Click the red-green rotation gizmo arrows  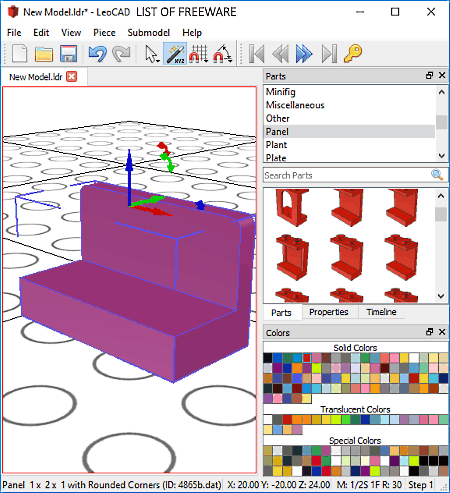[166, 157]
